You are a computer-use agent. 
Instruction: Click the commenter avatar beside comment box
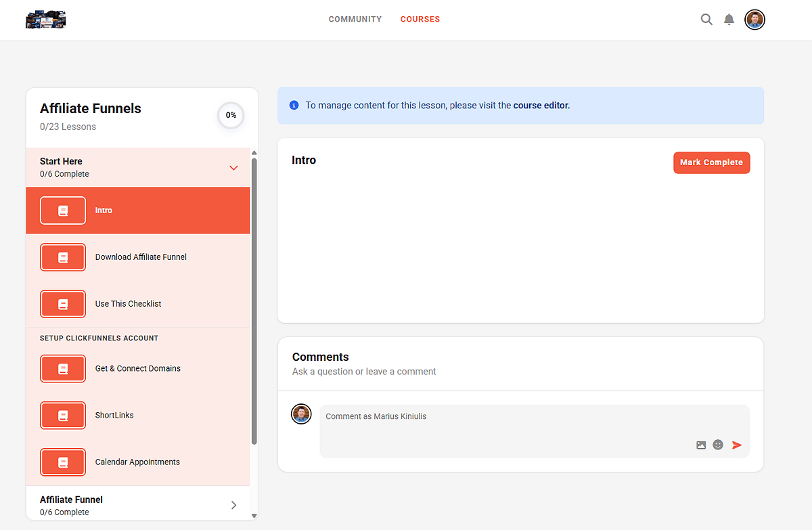pyautogui.click(x=301, y=414)
